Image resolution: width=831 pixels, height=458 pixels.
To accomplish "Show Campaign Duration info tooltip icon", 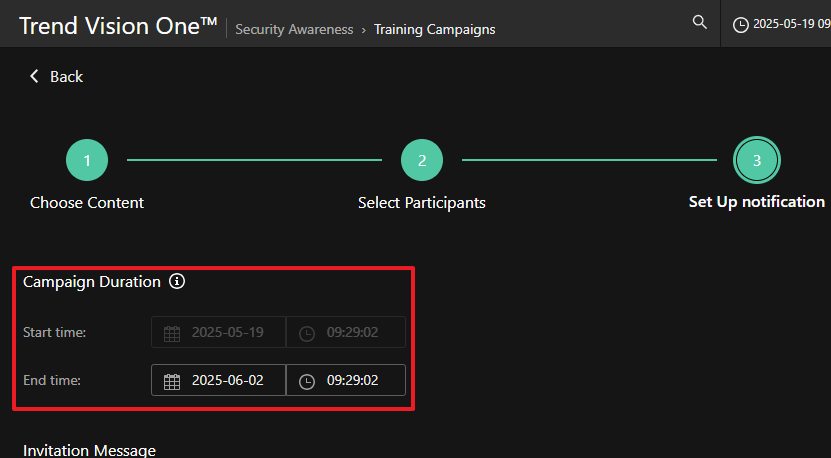I will [x=177, y=282].
